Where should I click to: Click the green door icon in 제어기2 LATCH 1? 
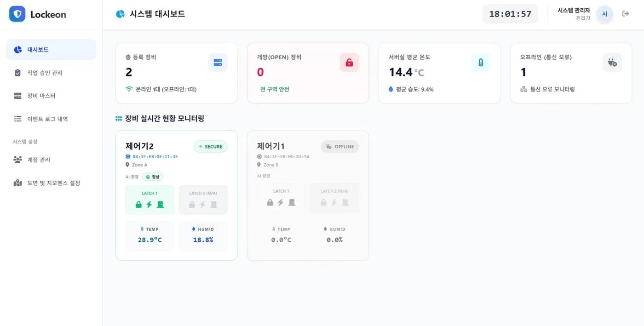(x=160, y=205)
